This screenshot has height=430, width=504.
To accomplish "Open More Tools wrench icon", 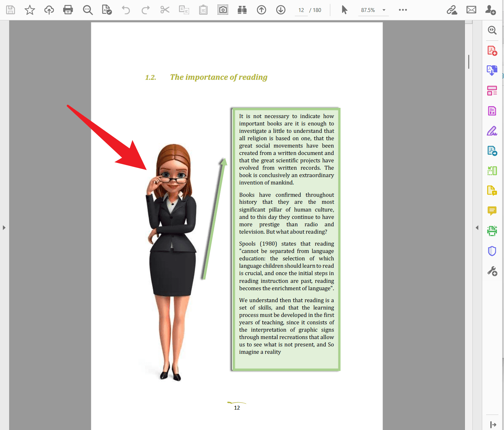I will (492, 271).
